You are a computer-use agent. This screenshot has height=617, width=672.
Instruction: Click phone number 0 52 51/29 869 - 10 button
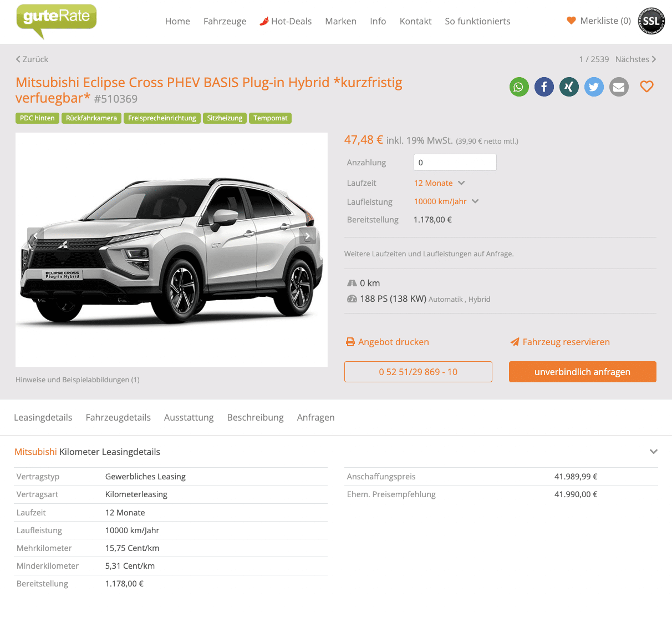click(x=418, y=372)
